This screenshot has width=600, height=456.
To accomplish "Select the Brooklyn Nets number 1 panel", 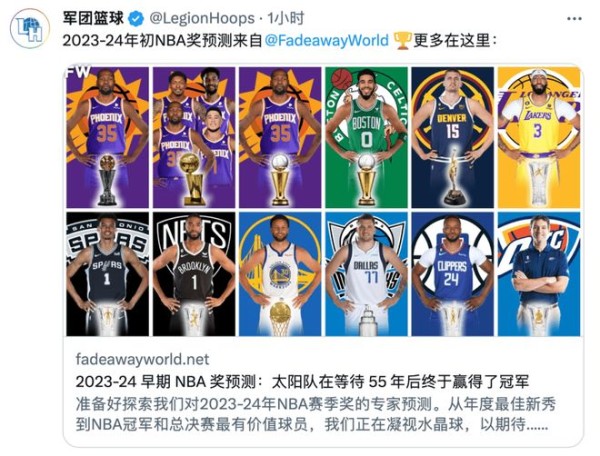I will tap(194, 274).
